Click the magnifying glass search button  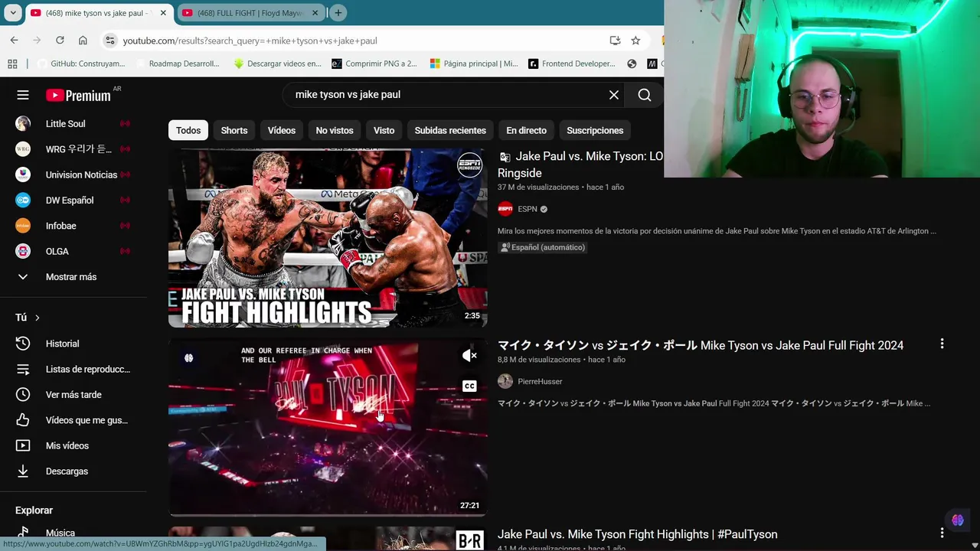645,95
